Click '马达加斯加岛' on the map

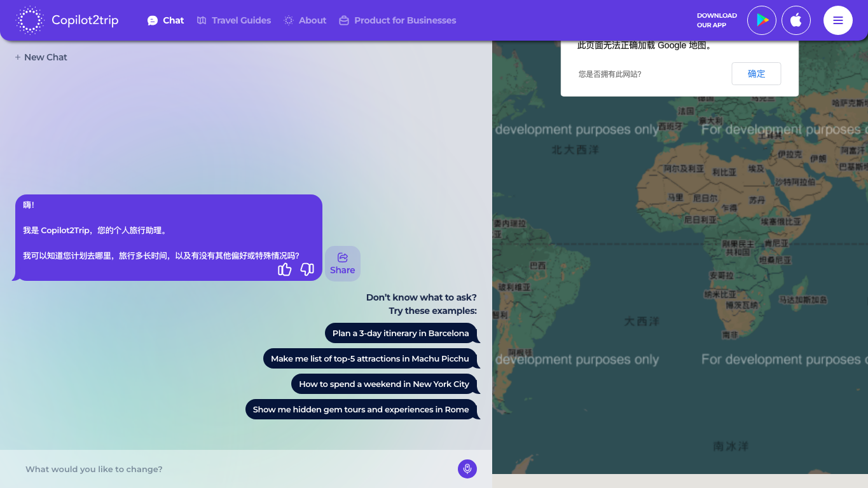803,299
